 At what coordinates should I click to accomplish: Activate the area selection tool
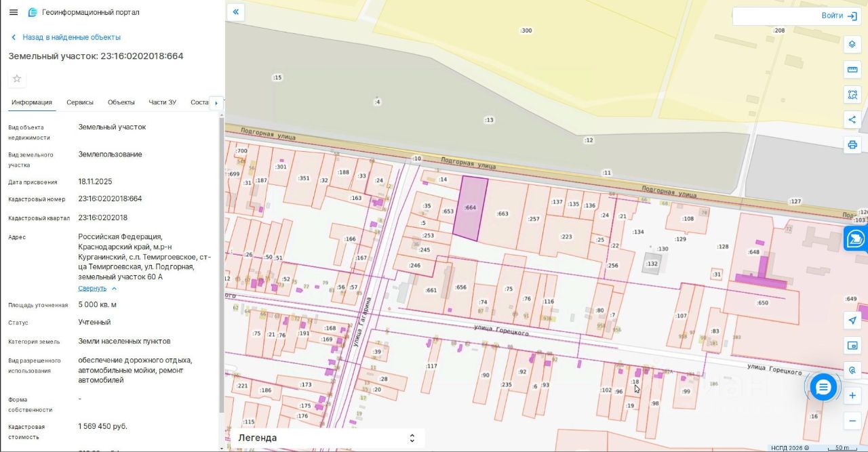pos(852,94)
